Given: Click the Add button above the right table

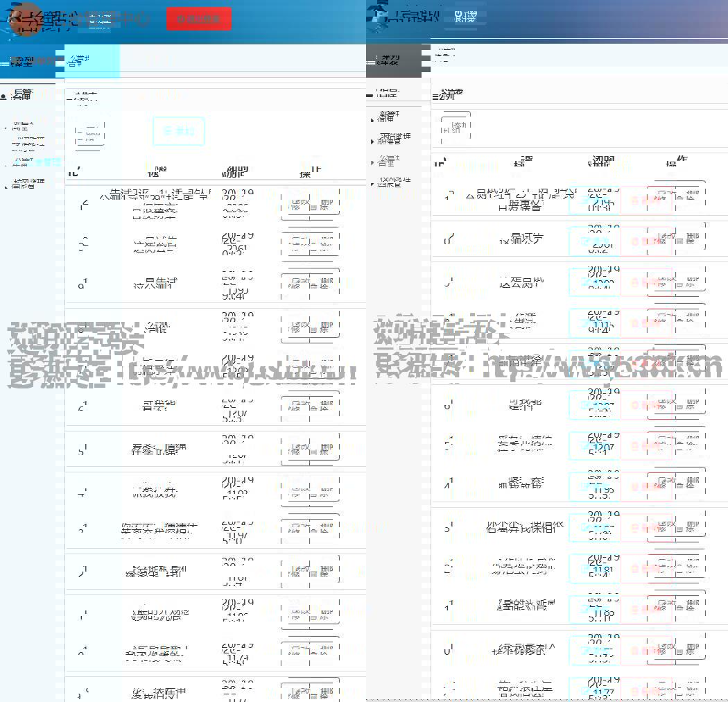Looking at the screenshot, I should click(455, 128).
